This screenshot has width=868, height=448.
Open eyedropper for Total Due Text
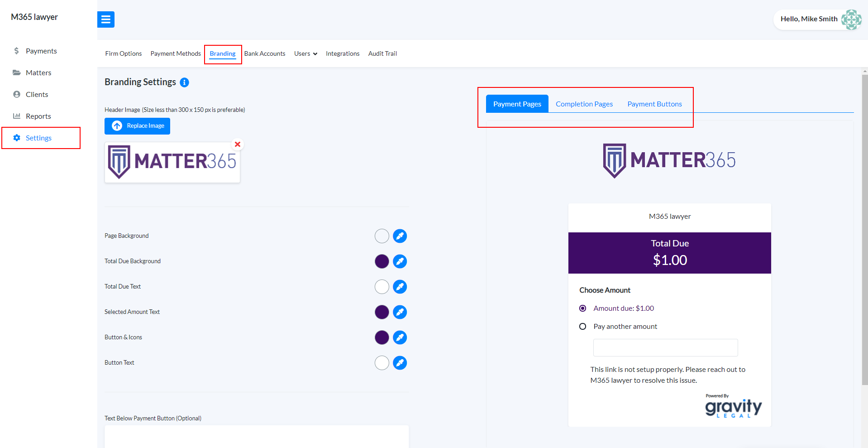click(400, 287)
